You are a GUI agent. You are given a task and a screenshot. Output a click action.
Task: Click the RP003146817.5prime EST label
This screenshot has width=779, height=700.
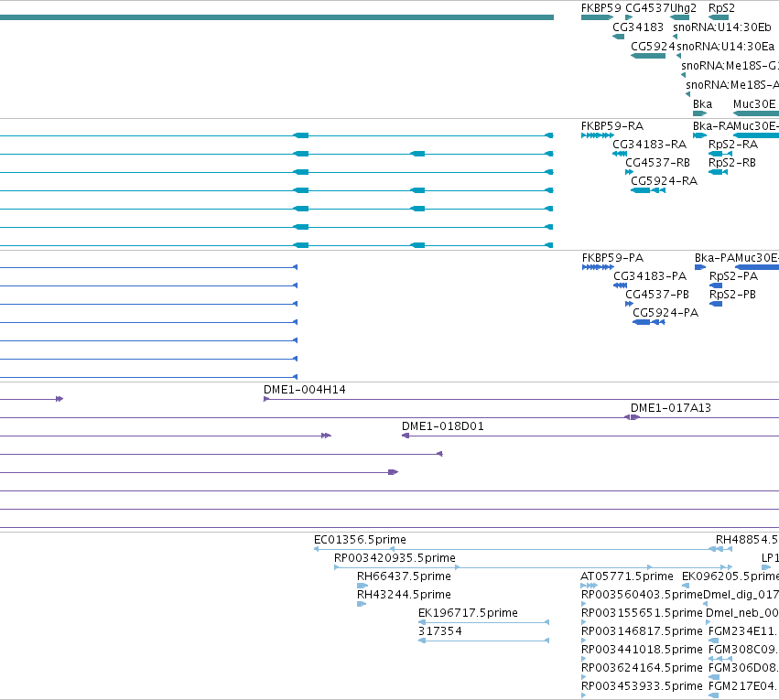[642, 632]
